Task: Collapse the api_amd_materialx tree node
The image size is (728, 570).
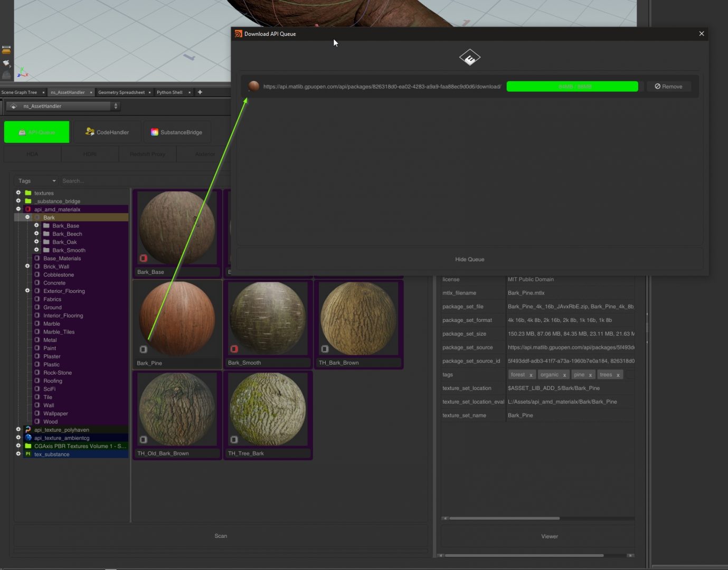Action: click(18, 209)
